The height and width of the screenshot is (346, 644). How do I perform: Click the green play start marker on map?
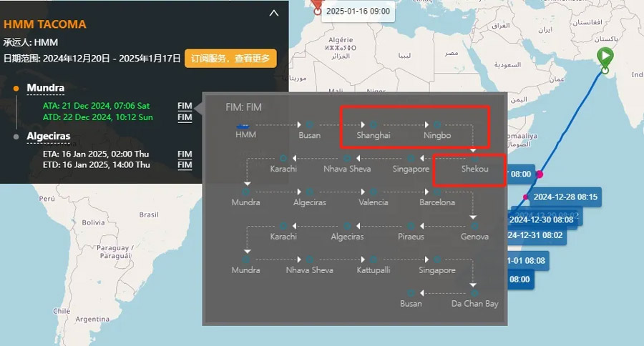[605, 56]
